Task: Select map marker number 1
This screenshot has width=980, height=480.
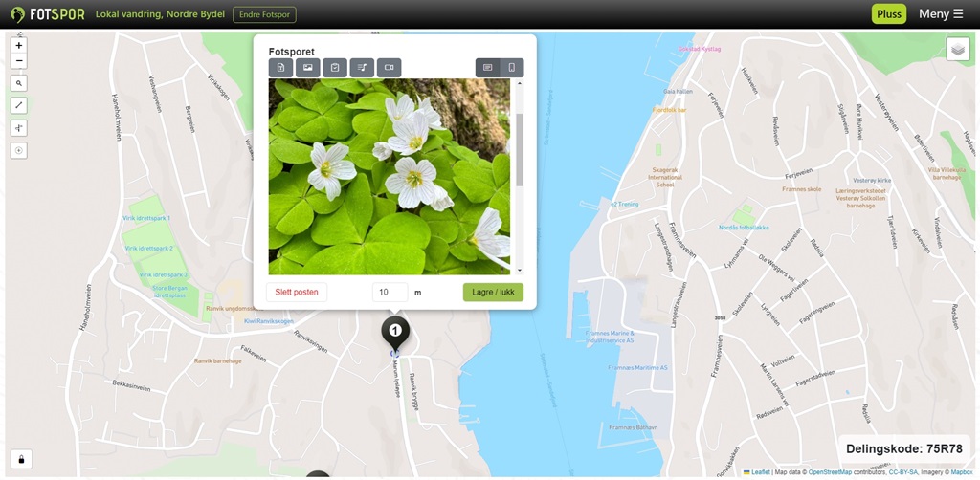Action: coord(395,334)
